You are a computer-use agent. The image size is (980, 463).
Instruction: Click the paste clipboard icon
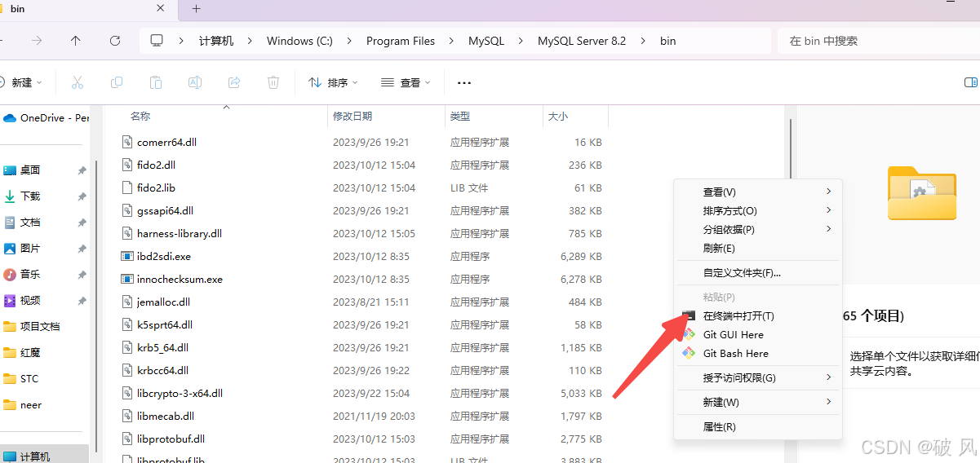(x=156, y=82)
